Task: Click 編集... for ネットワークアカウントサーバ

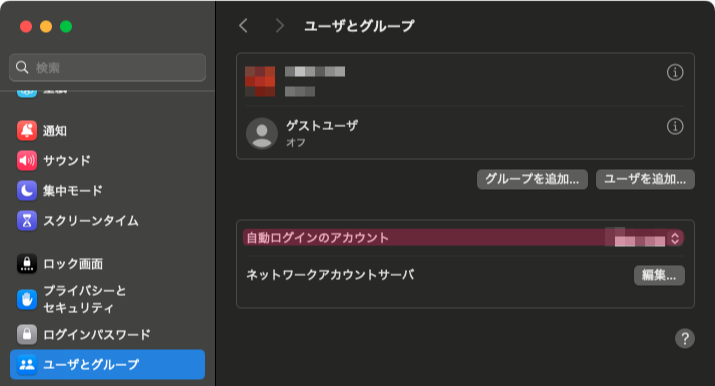Action: point(659,275)
